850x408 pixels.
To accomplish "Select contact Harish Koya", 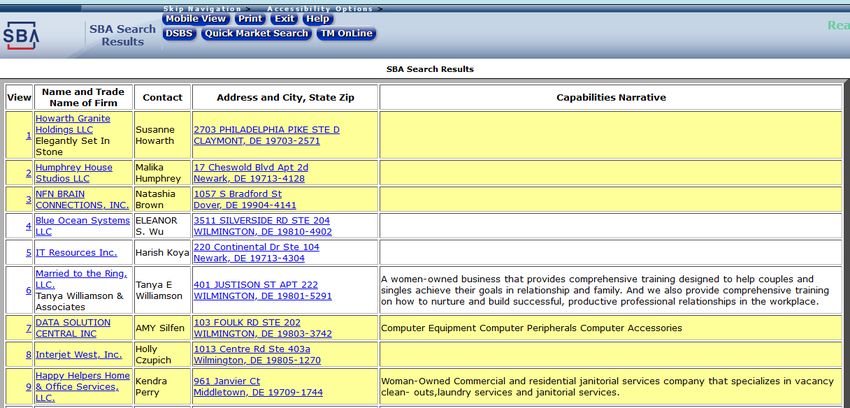I will 162,252.
